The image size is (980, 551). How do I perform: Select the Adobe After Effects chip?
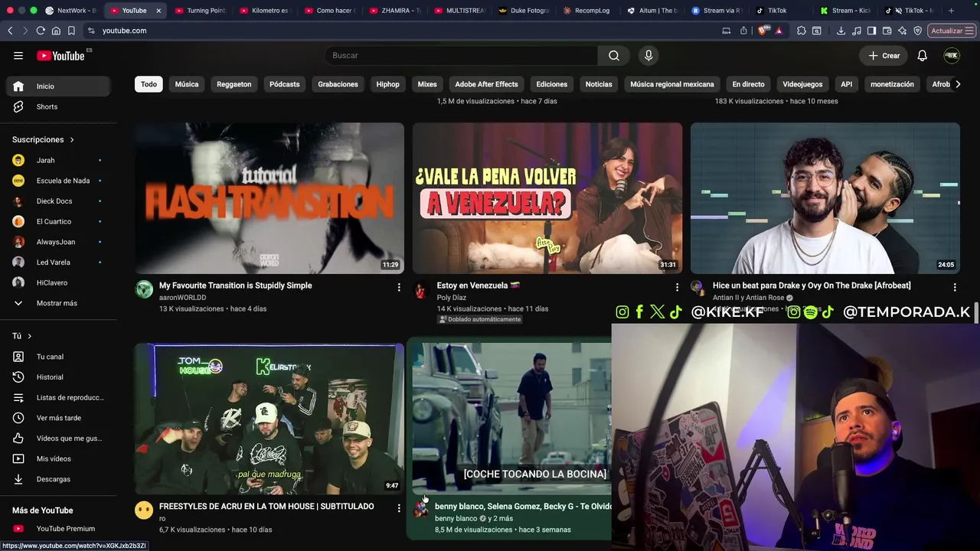(486, 84)
